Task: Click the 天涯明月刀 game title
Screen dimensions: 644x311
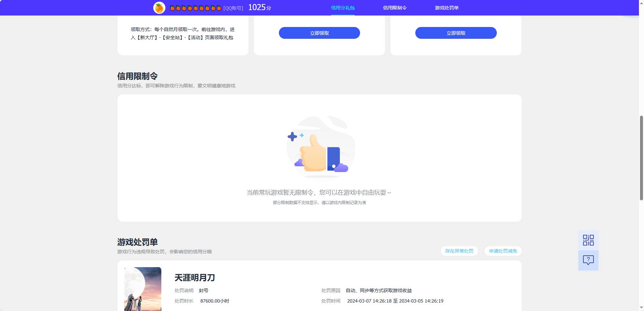Action: tap(195, 278)
